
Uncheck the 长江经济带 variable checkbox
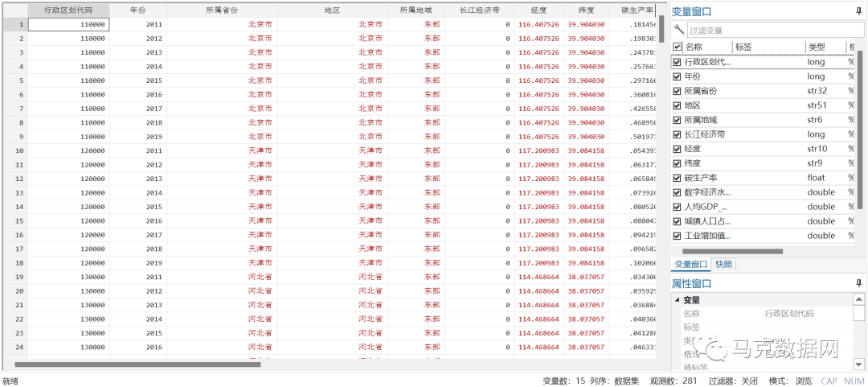coord(677,134)
